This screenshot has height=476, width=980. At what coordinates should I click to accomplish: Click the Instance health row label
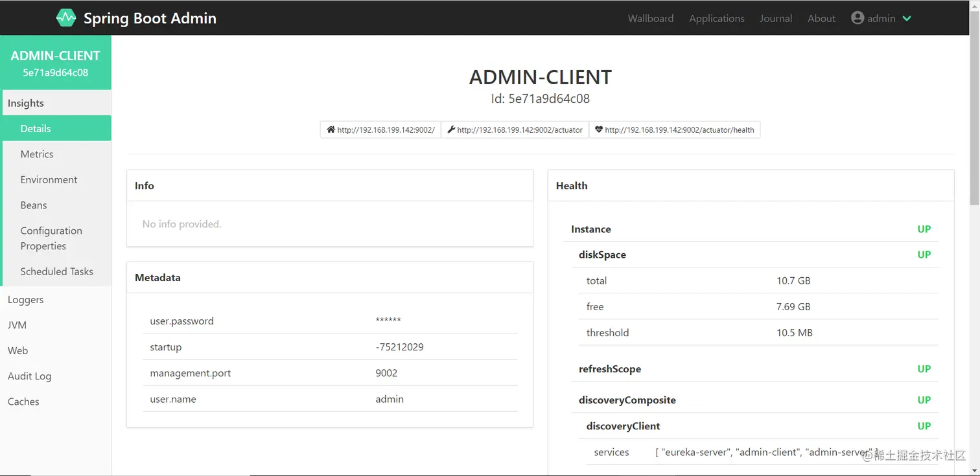tap(591, 229)
